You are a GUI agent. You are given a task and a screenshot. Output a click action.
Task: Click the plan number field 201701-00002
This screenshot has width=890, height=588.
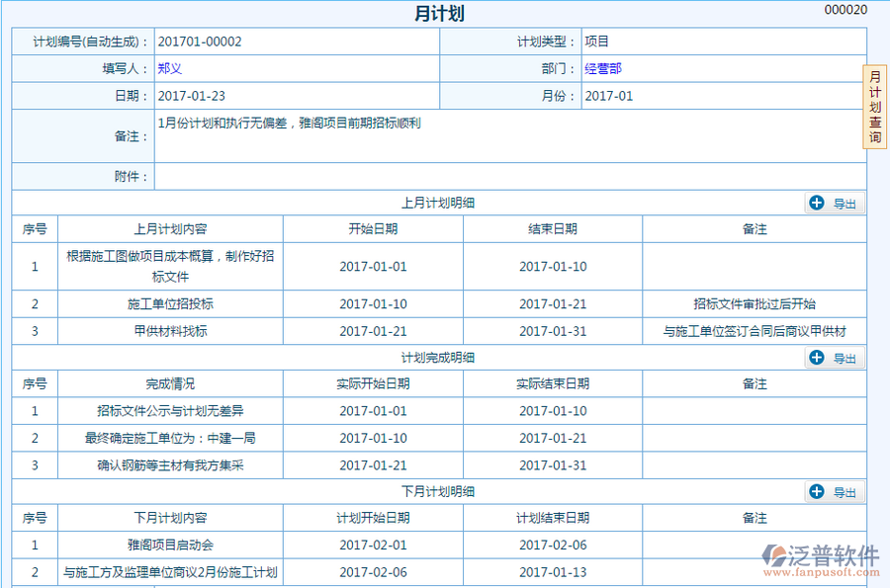(200, 42)
